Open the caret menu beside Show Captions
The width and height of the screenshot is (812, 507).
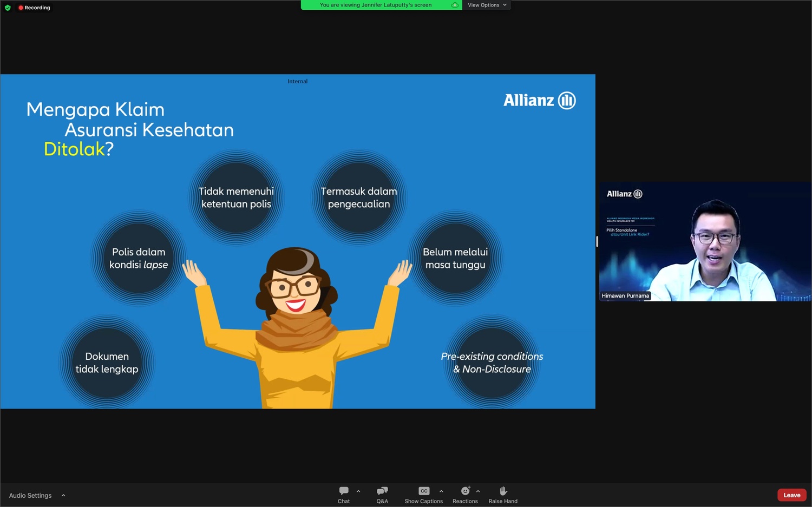(441, 491)
